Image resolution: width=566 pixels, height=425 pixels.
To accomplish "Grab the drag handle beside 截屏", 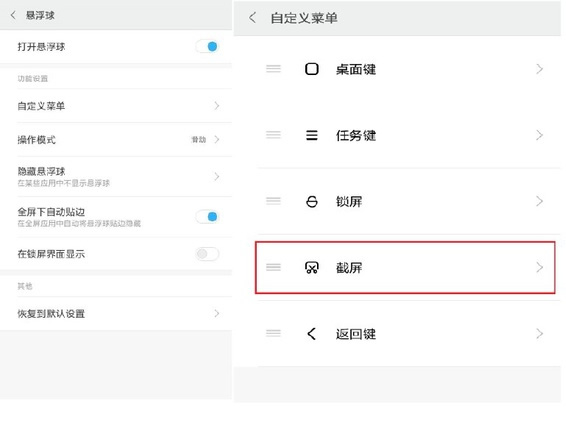I will click(x=273, y=267).
